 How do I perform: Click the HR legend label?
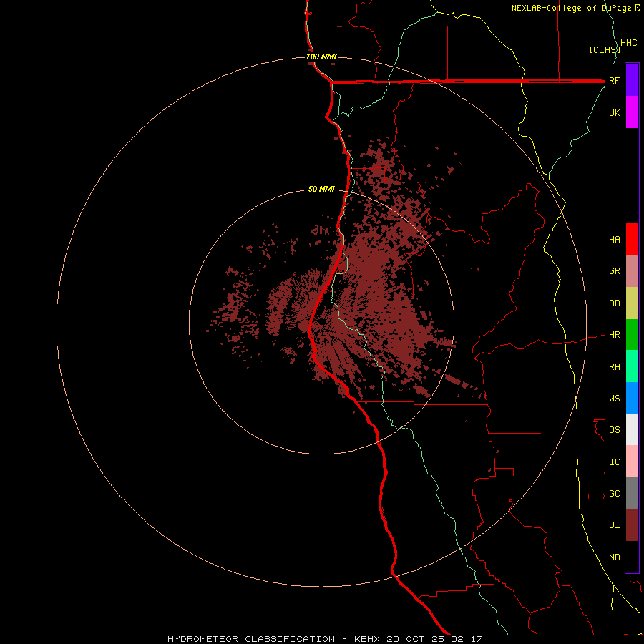click(614, 335)
